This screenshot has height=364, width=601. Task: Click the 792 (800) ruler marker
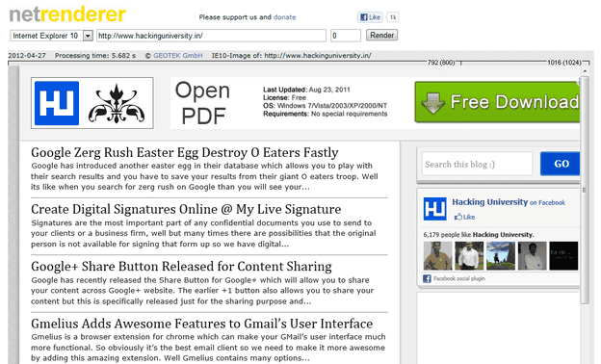coord(441,63)
